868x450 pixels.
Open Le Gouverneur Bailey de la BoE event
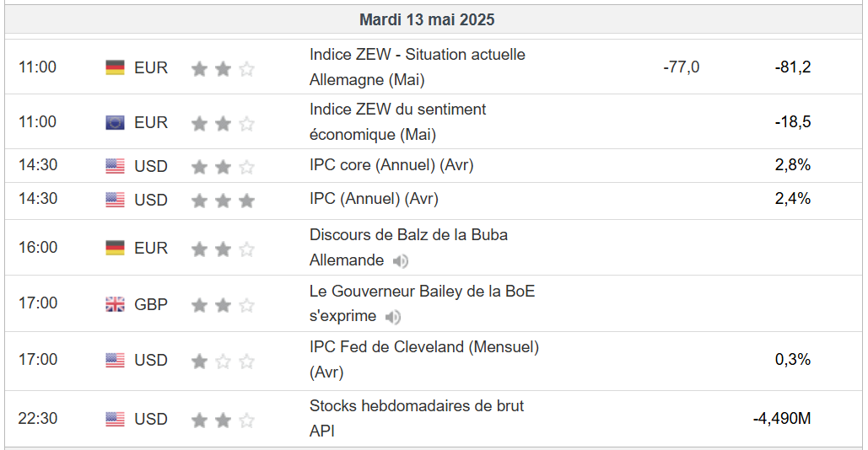click(x=422, y=292)
